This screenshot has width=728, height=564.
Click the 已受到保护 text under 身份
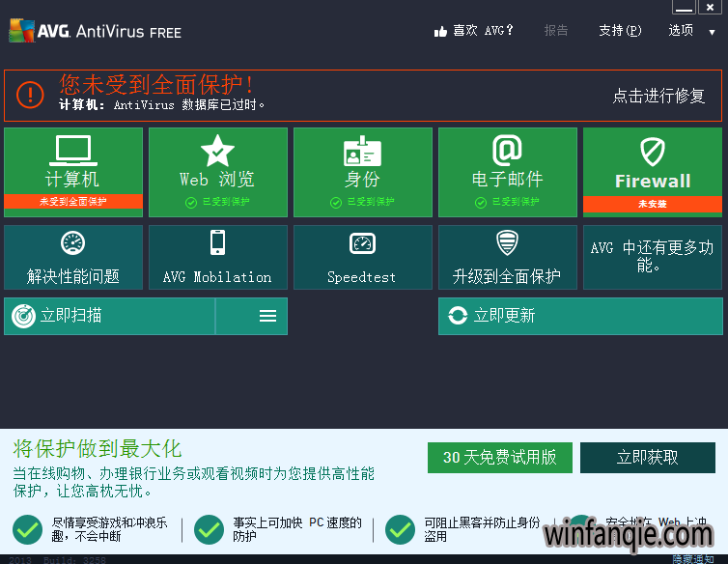[x=371, y=202]
